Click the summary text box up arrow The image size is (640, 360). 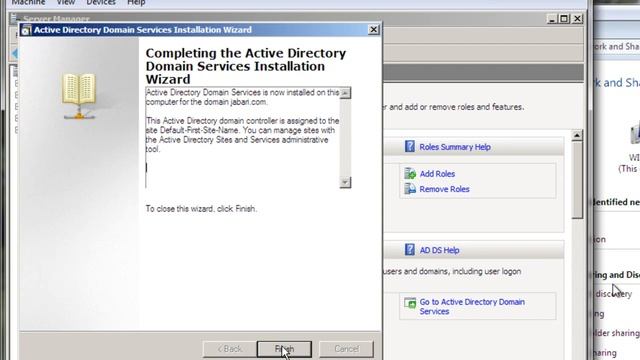pos(345,93)
